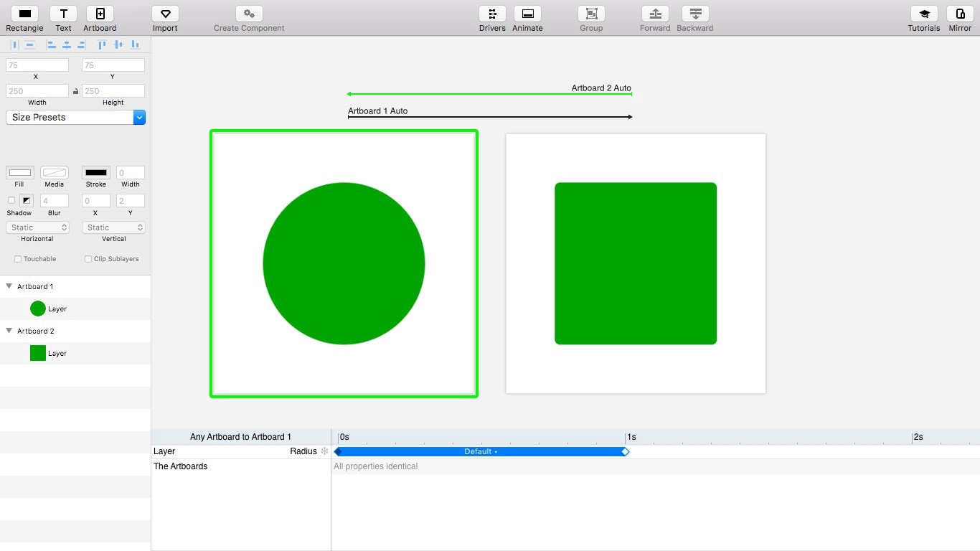Select the Rectangle tool
This screenshot has height=551, width=980.
pos(24,14)
